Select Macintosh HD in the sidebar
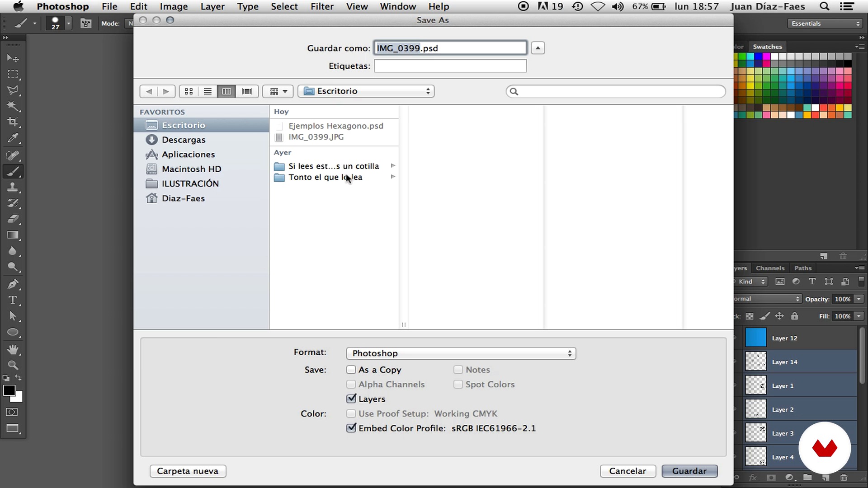This screenshot has width=868, height=488. point(192,169)
